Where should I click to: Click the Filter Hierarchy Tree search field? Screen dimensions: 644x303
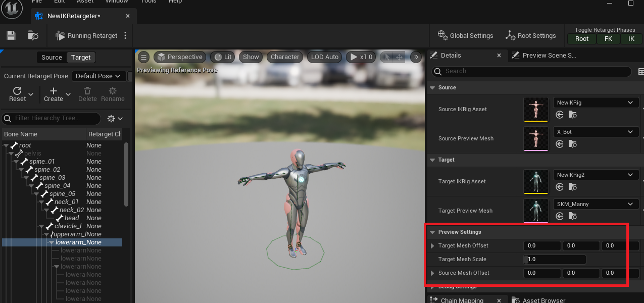tap(51, 118)
